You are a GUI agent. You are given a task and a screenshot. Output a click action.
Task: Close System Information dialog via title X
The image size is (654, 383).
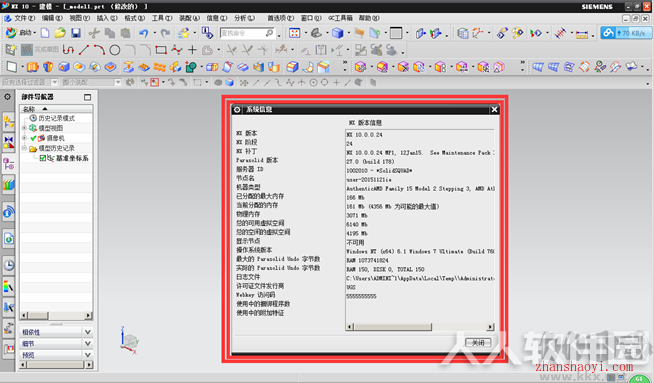pyautogui.click(x=494, y=109)
